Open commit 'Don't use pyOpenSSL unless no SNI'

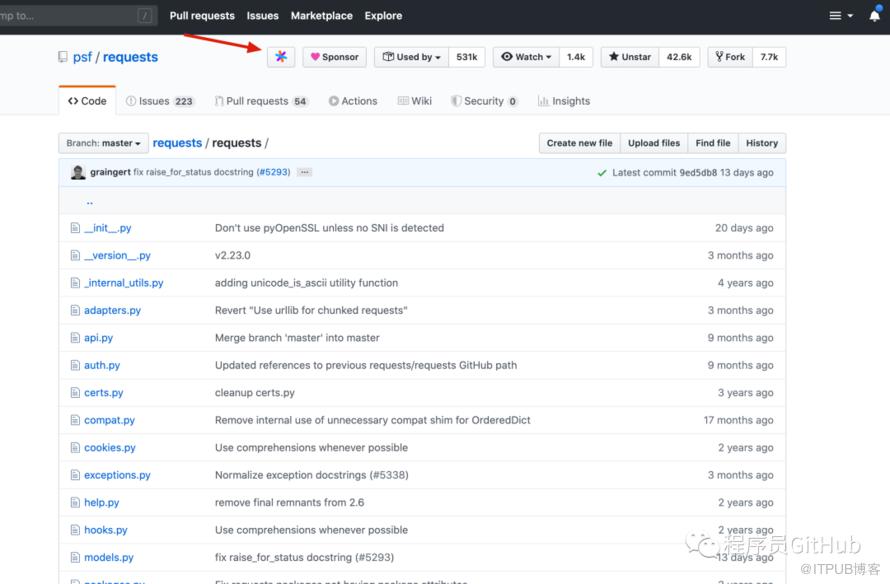(x=329, y=228)
